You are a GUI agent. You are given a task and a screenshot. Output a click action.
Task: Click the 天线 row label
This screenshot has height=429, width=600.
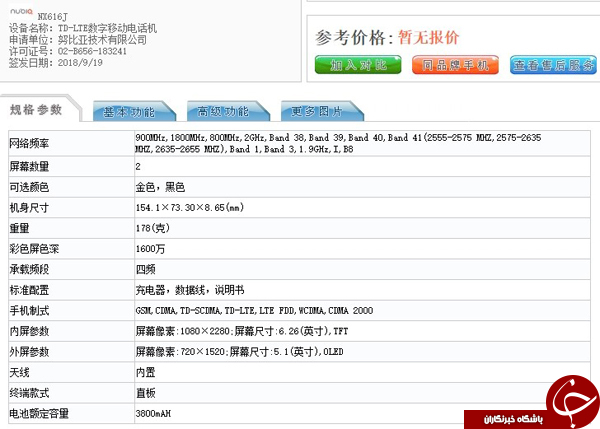point(20,373)
